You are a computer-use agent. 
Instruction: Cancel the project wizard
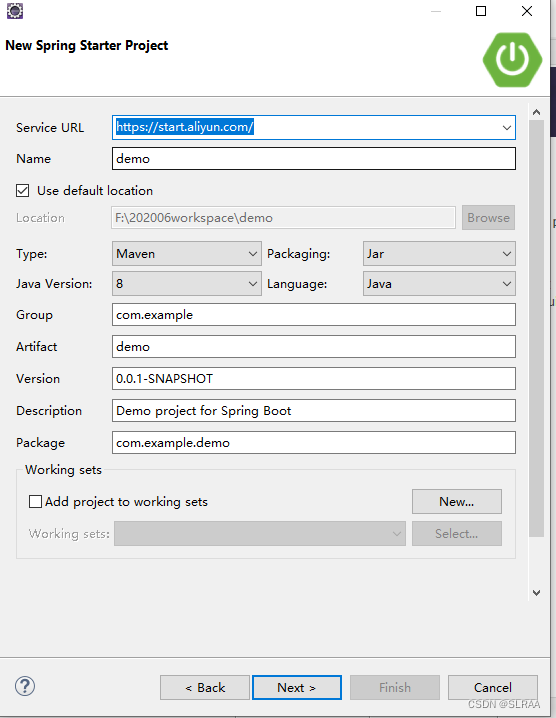point(493,687)
